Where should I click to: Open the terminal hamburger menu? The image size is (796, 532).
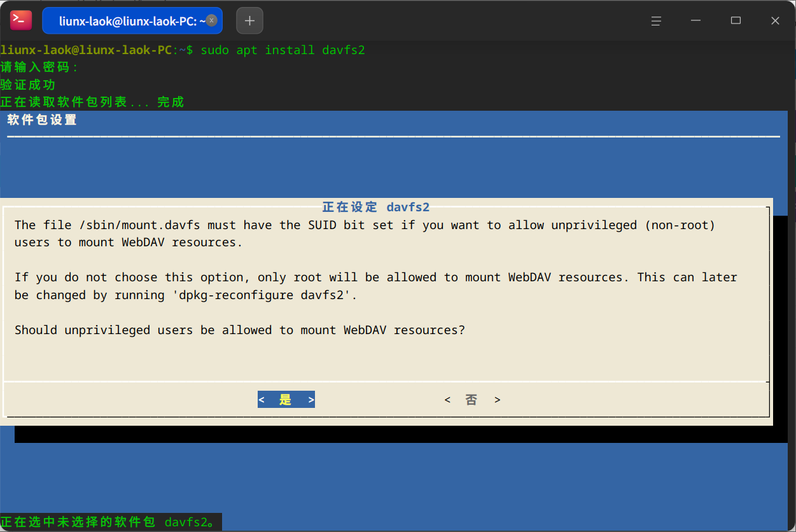click(656, 21)
